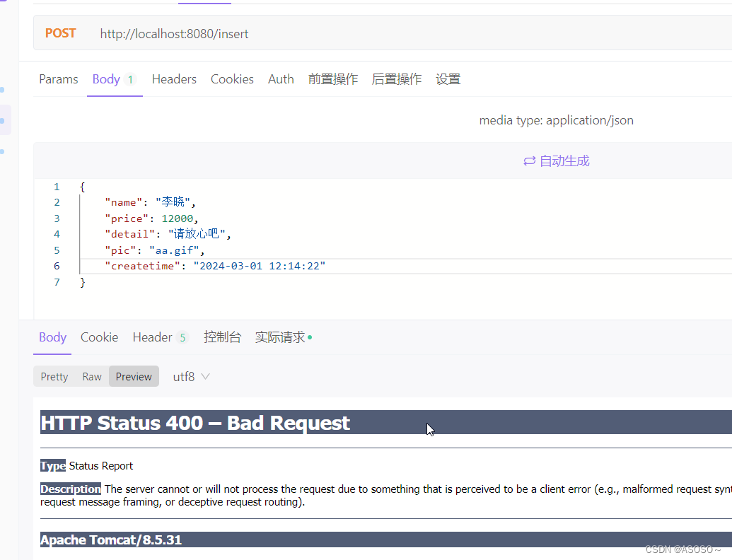Viewport: 732px width, 560px height.
Task: Open the Cookies request tab
Action: [x=232, y=79]
